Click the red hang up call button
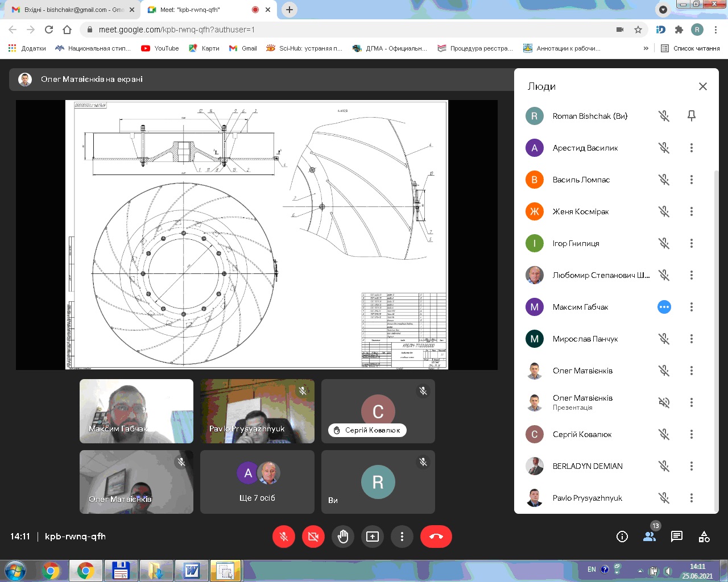Image resolution: width=728 pixels, height=582 pixels. tap(436, 537)
